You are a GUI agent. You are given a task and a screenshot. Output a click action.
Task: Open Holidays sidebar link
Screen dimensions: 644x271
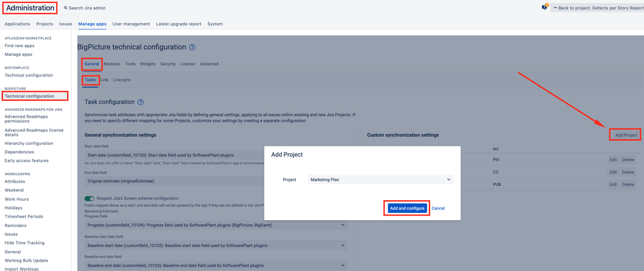[14, 207]
